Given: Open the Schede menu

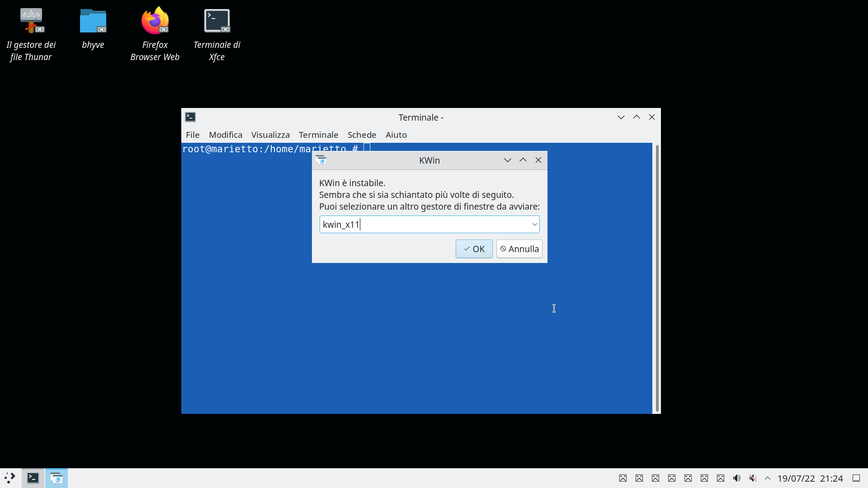Looking at the screenshot, I should tap(362, 135).
